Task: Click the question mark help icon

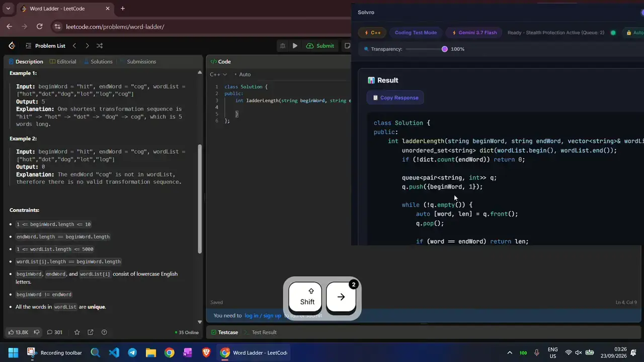Action: 104,332
